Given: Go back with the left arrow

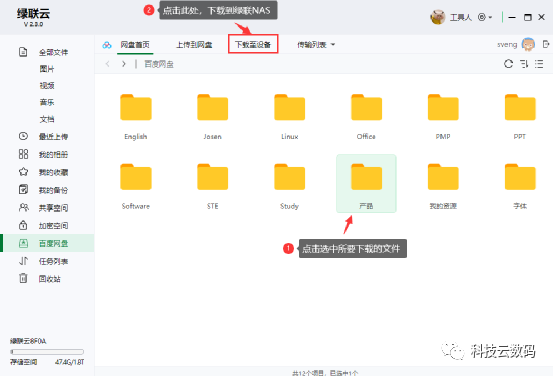Looking at the screenshot, I should [x=108, y=64].
